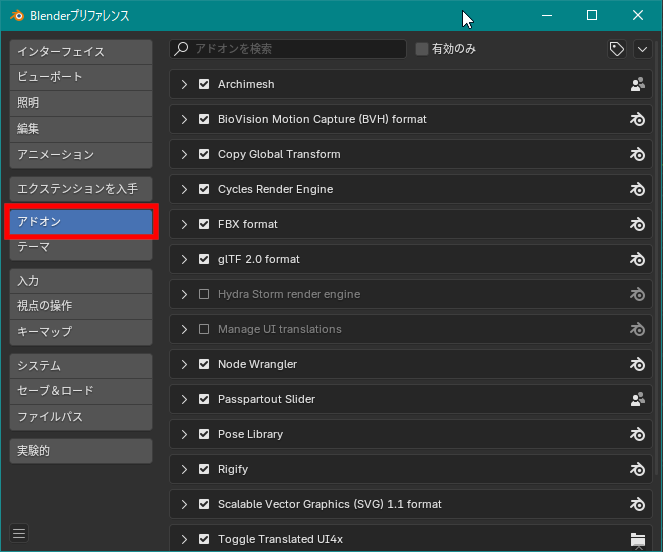Image resolution: width=663 pixels, height=552 pixels.
Task: Click the Blender icon on SVG format row
Action: [637, 504]
